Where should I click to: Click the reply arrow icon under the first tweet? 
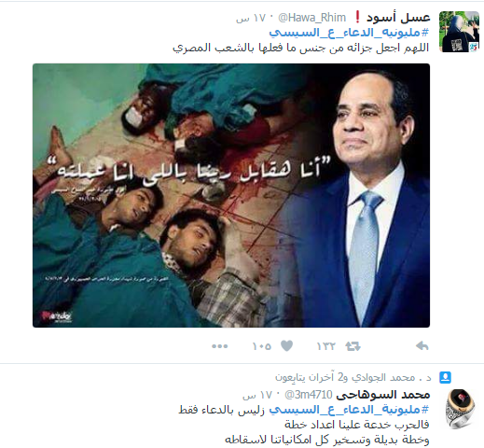click(422, 346)
